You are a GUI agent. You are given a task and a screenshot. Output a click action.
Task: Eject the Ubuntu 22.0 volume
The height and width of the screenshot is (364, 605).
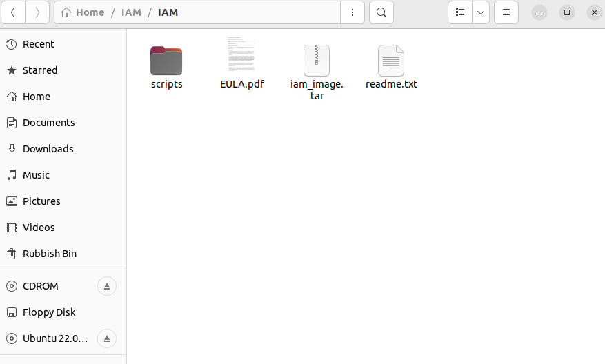point(106,338)
